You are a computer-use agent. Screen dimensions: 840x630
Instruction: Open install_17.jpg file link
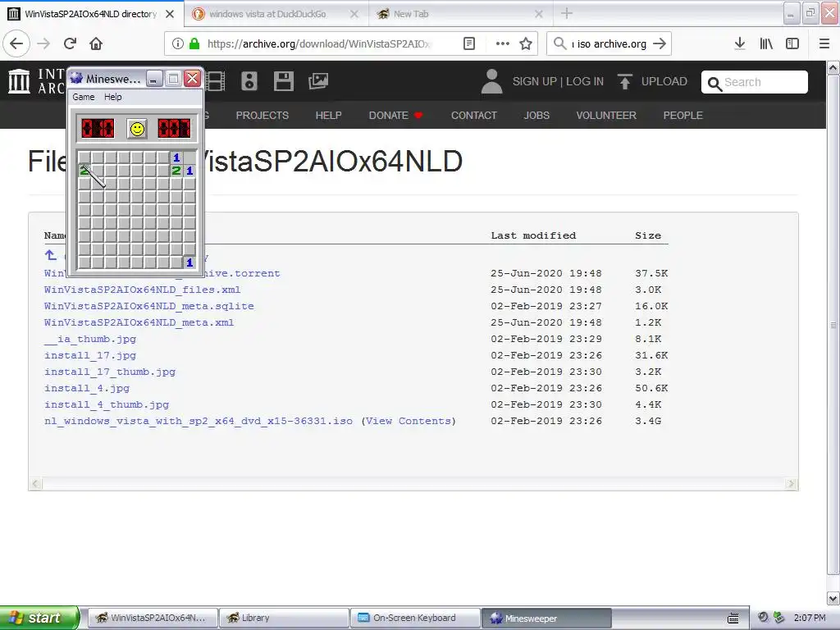tap(90, 355)
